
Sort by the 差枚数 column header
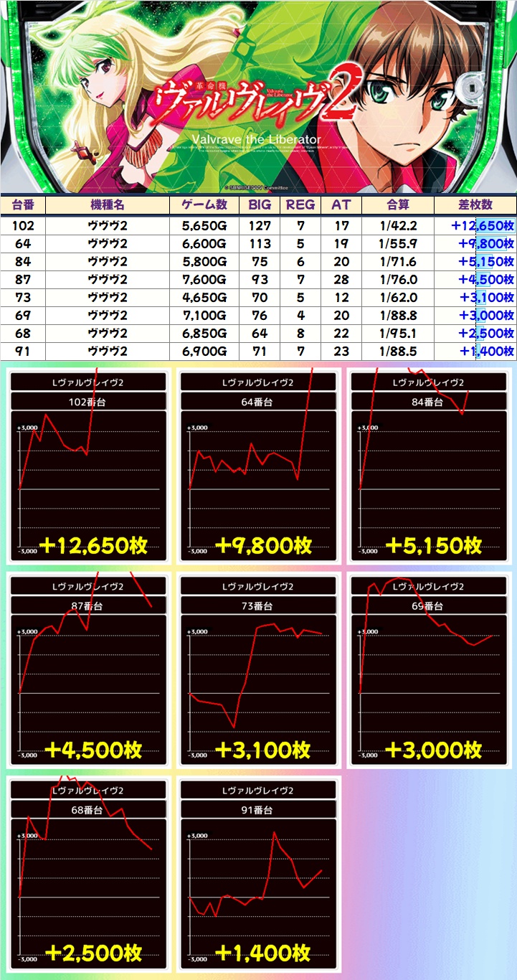coord(475,204)
